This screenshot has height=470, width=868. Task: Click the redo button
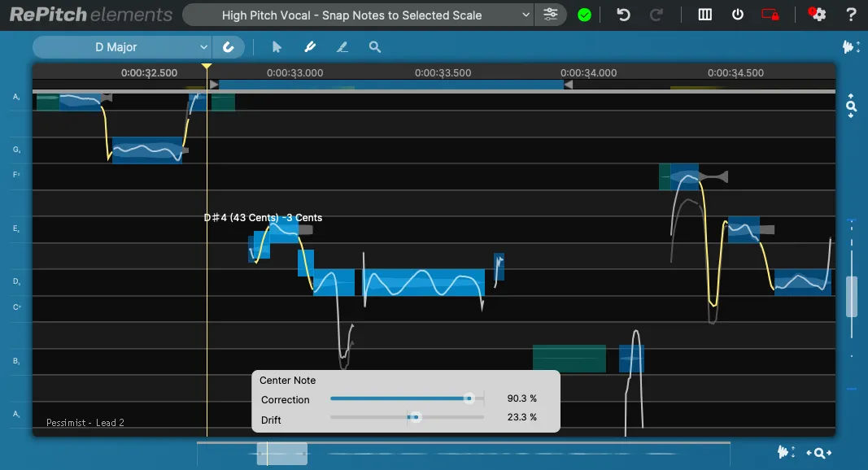[656, 14]
